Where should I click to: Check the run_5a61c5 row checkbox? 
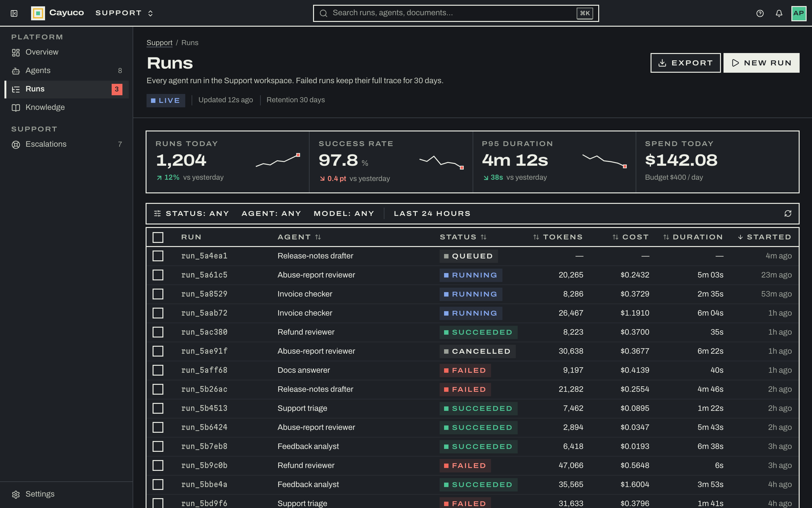click(158, 275)
